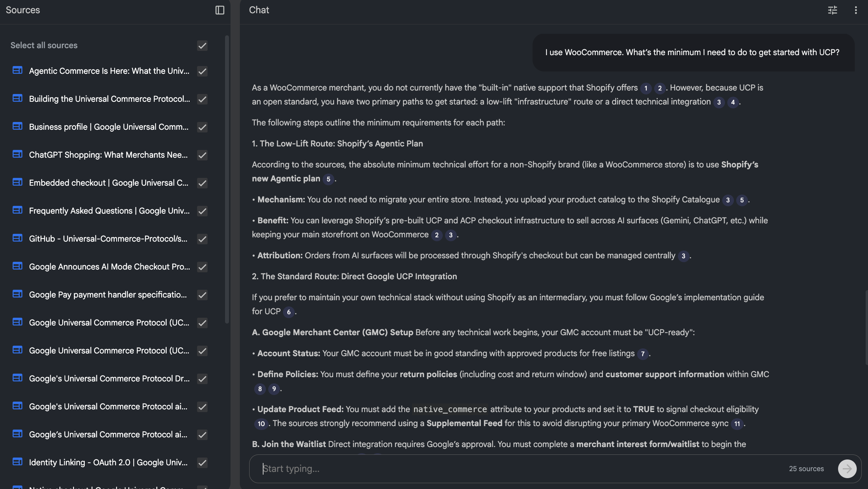Screen dimensions: 868x489
Task: Focus the Start typing chat input field
Action: pyautogui.click(x=521, y=469)
